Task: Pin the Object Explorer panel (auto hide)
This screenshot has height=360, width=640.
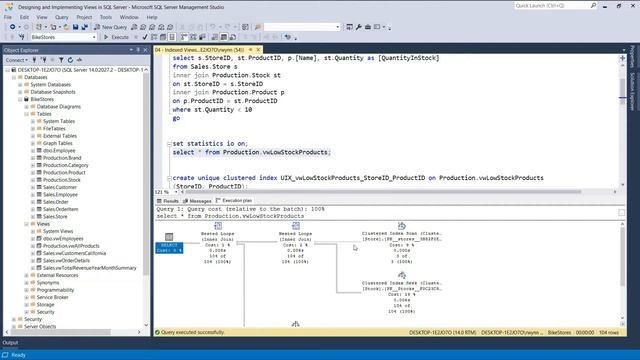Action: (138, 50)
